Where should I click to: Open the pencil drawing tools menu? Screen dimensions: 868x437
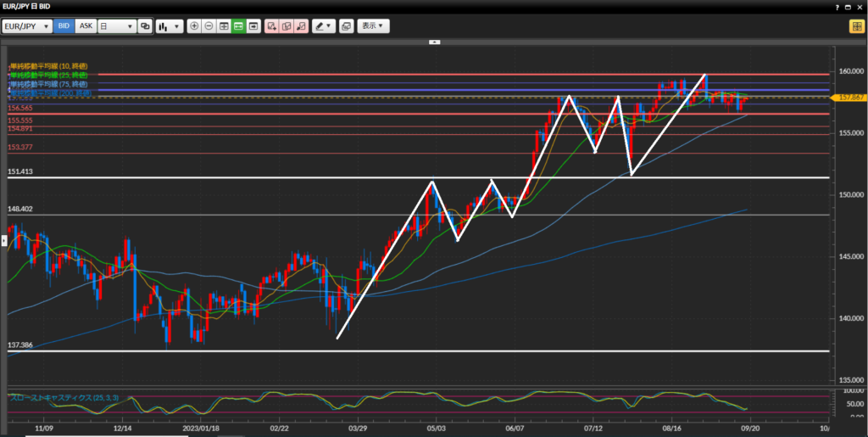click(324, 26)
